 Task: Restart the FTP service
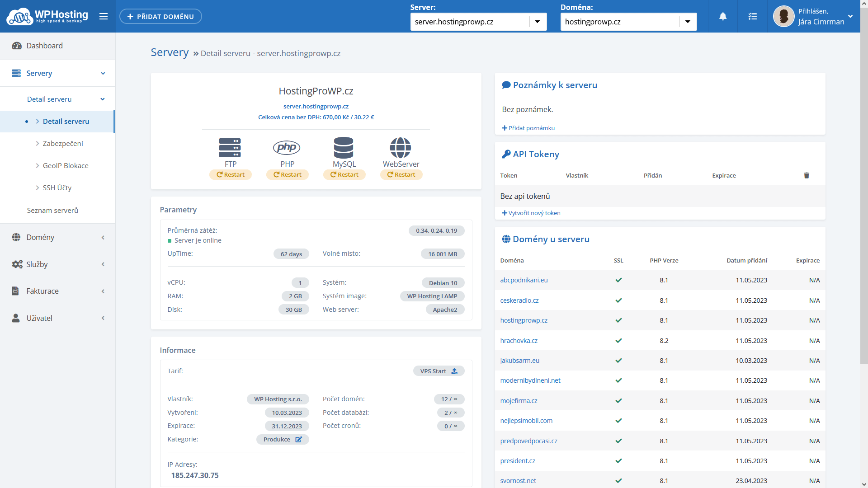[x=231, y=174]
